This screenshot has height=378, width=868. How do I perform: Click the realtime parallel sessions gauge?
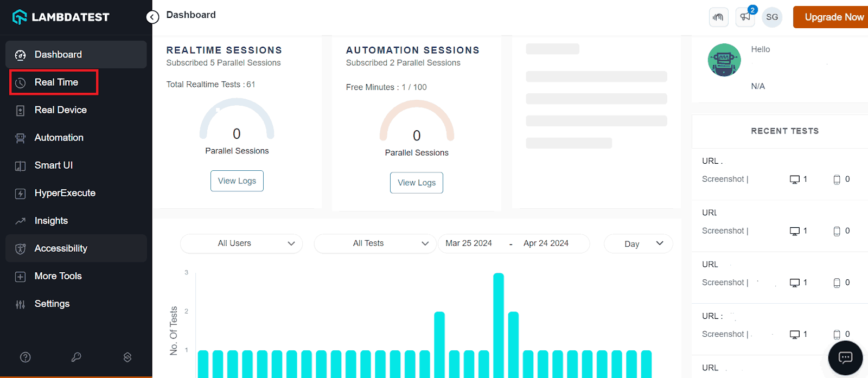tap(237, 119)
